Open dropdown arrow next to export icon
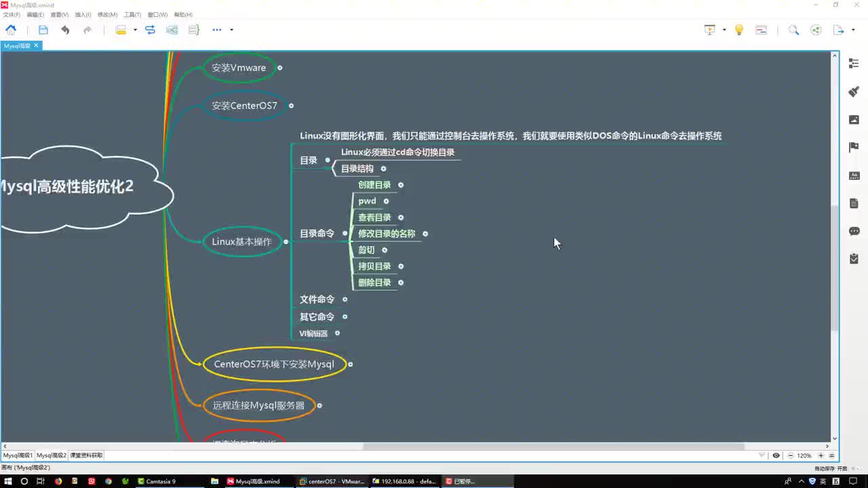The height and width of the screenshot is (488, 868). pos(853,30)
